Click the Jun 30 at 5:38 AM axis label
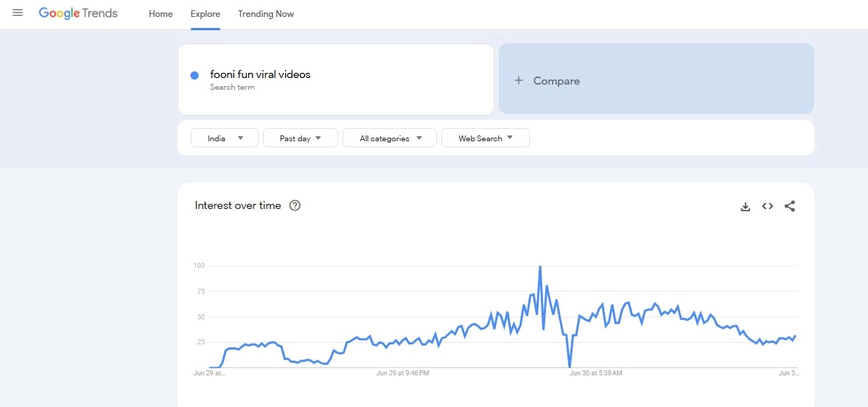The height and width of the screenshot is (407, 868). pos(595,373)
